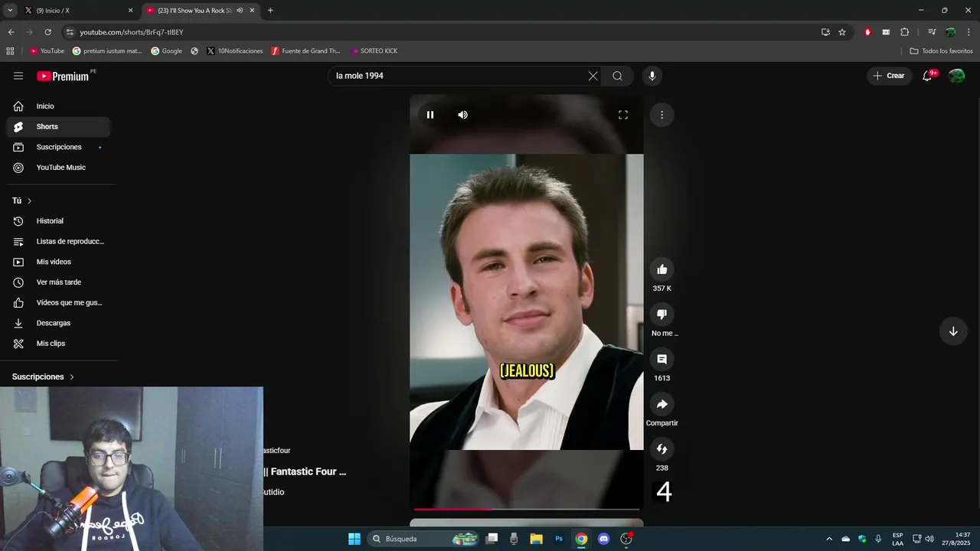The image size is (980, 551).
Task: Run search with the magnifier button
Action: (x=618, y=76)
